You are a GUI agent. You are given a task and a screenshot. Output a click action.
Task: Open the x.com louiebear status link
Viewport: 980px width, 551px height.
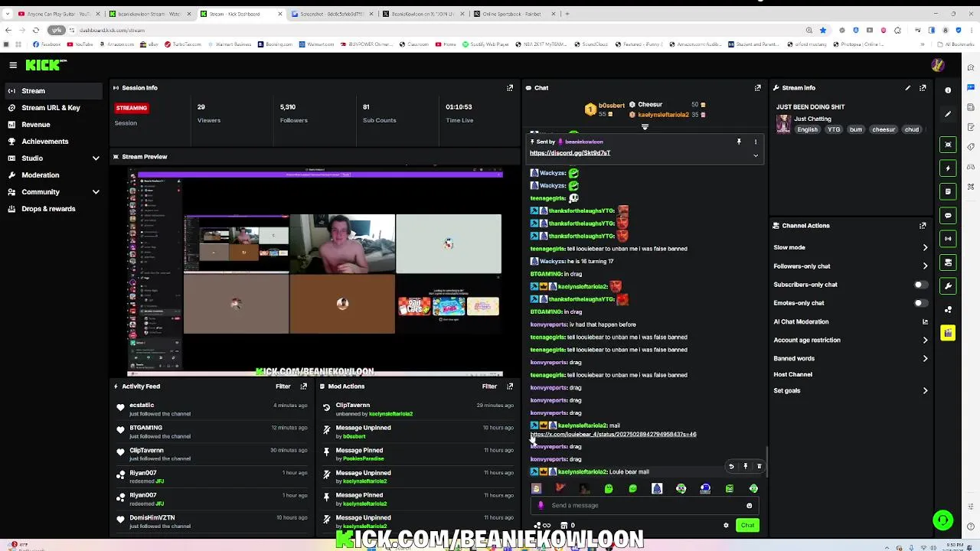click(613, 435)
